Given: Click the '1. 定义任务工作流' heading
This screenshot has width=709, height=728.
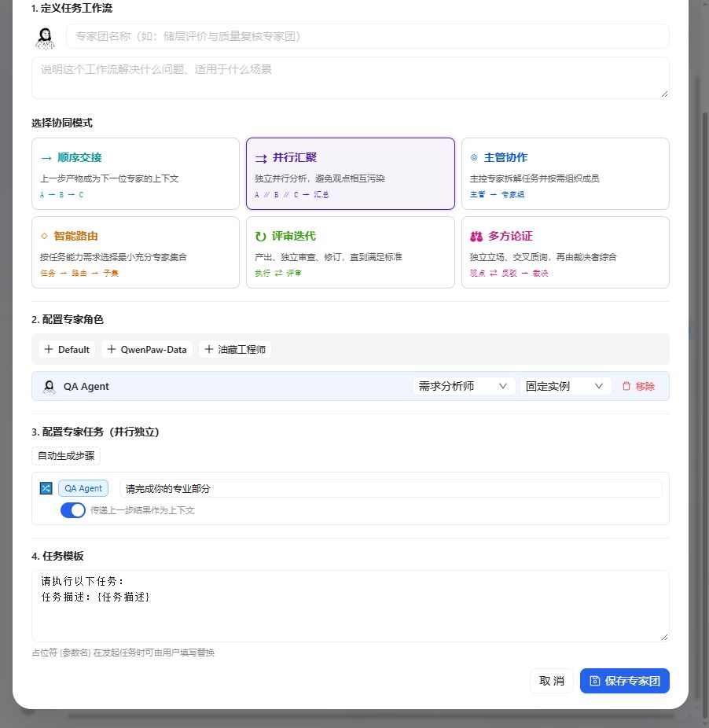Looking at the screenshot, I should (72, 9).
